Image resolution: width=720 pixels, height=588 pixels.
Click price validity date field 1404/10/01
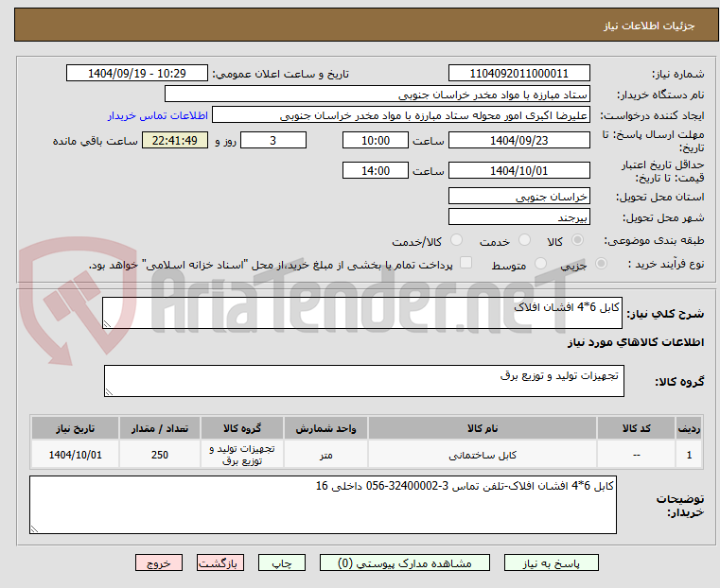pyautogui.click(x=518, y=170)
